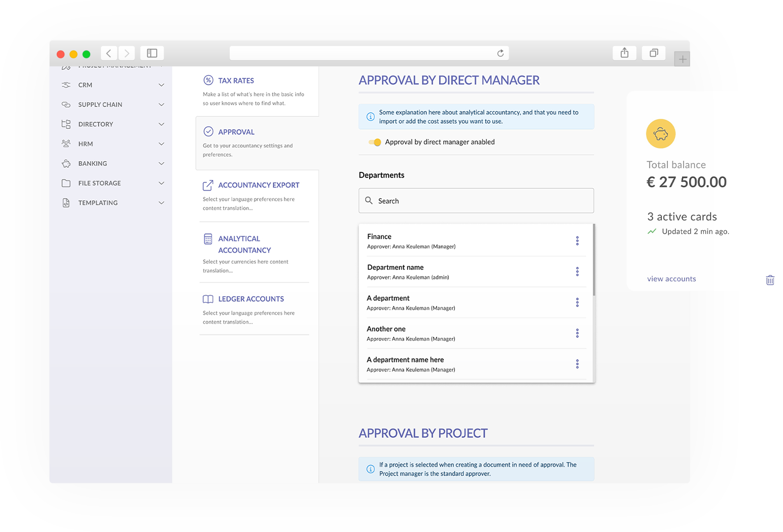Disable approval by direct manager toggle
This screenshot has width=783, height=532.
pyautogui.click(x=375, y=143)
